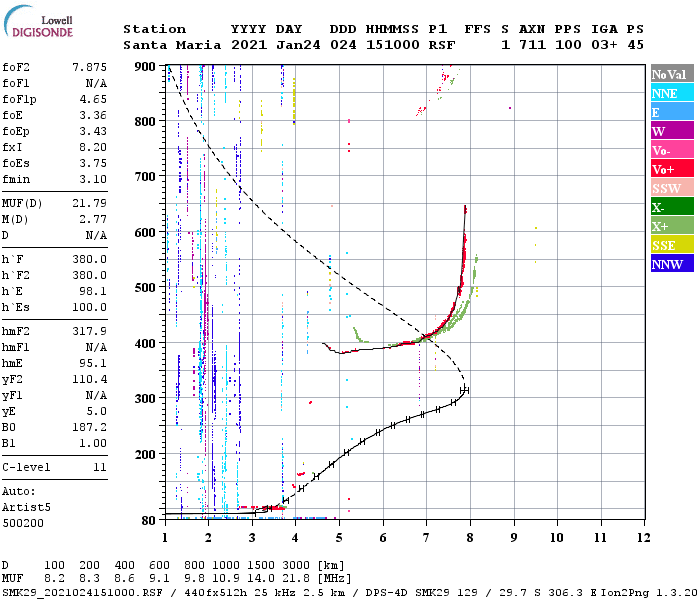Click the yF2 value 110.4
700x600 pixels.
[89, 379]
